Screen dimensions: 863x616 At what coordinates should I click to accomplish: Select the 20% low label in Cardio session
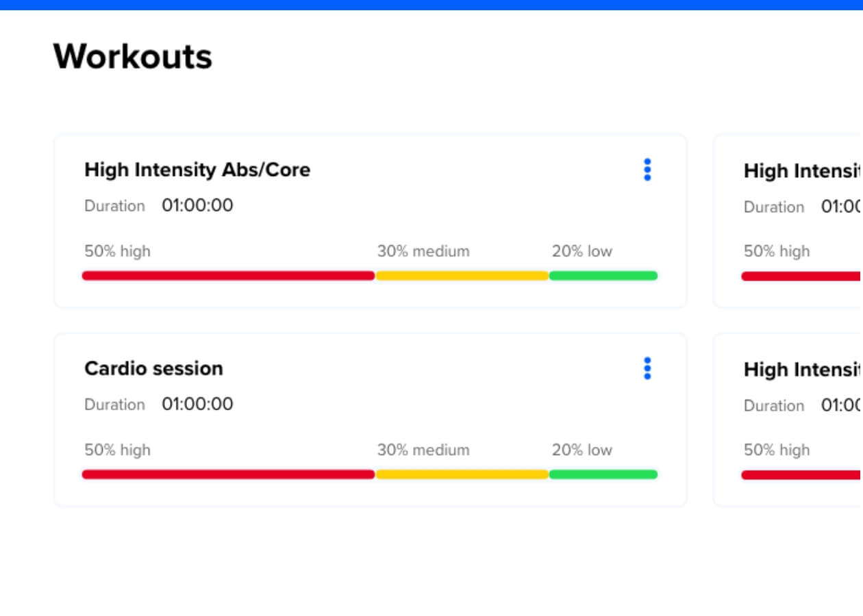pyautogui.click(x=582, y=450)
